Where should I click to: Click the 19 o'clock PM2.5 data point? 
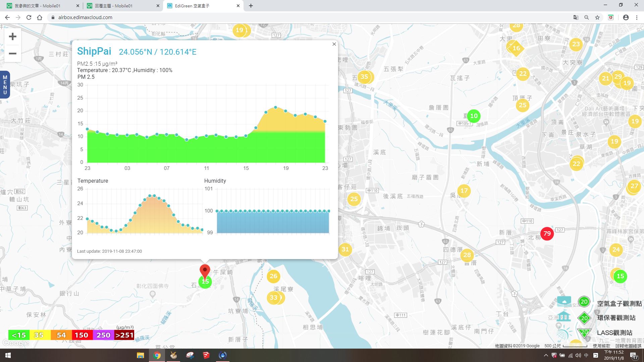tap(285, 111)
